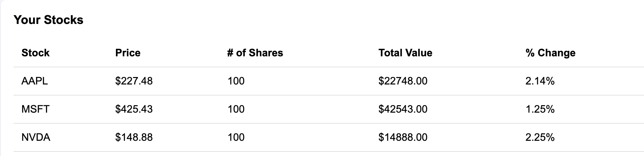Screen dimensions: 644x156
Task: Select the "% Change" column header
Action: pyautogui.click(x=550, y=53)
